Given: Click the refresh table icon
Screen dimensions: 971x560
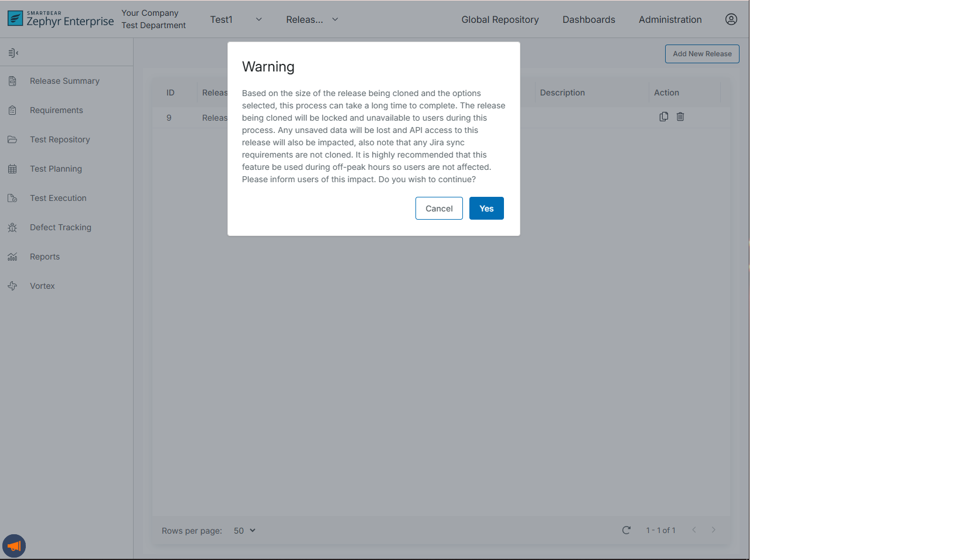Looking at the screenshot, I should [x=626, y=530].
